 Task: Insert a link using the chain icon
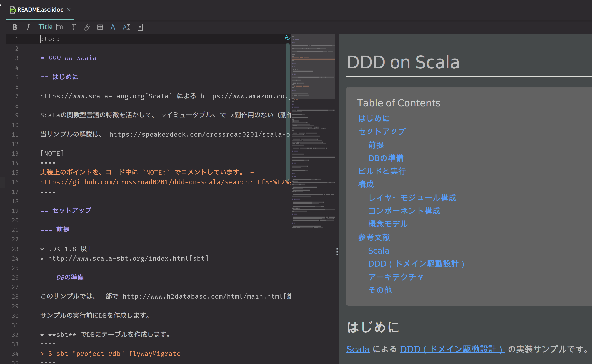[x=87, y=27]
